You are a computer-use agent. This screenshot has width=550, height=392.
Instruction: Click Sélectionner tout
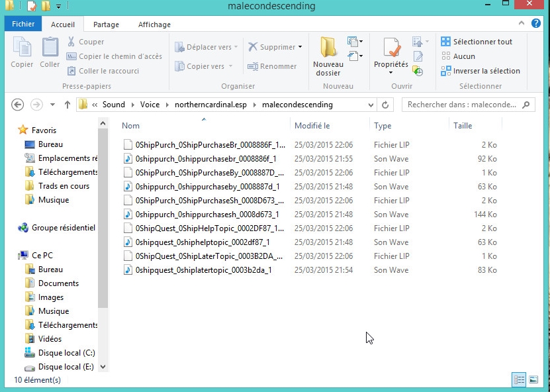coord(477,42)
